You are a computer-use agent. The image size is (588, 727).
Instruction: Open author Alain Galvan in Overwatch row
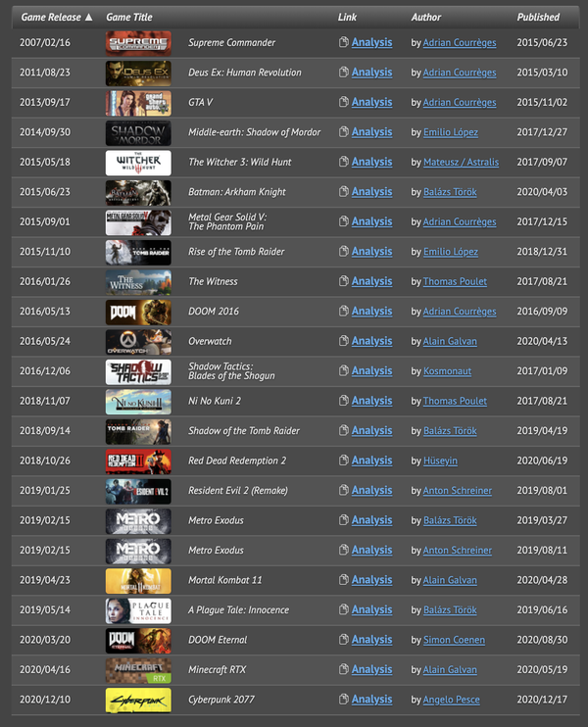(450, 341)
